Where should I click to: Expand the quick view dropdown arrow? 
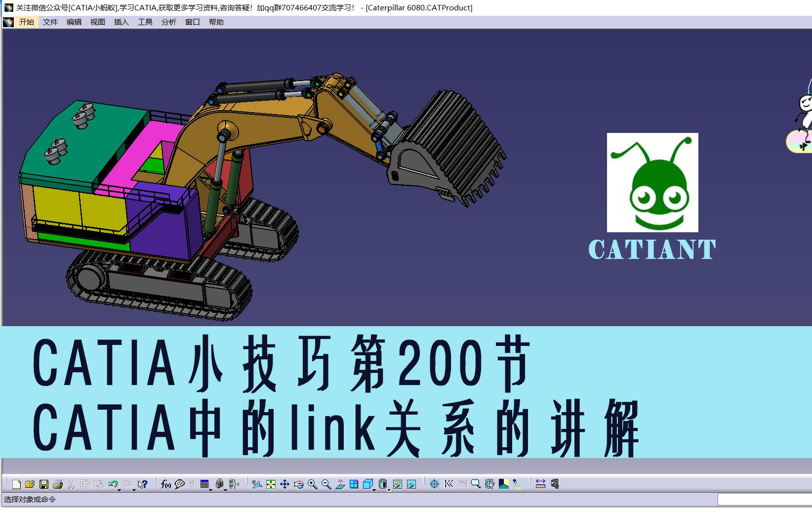[374, 489]
